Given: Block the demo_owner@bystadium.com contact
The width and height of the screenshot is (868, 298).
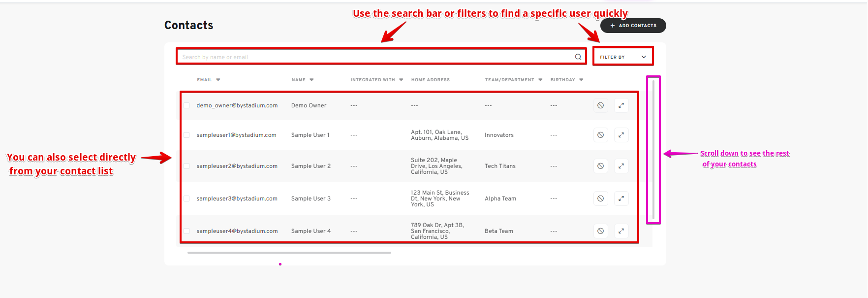Looking at the screenshot, I should click(600, 105).
